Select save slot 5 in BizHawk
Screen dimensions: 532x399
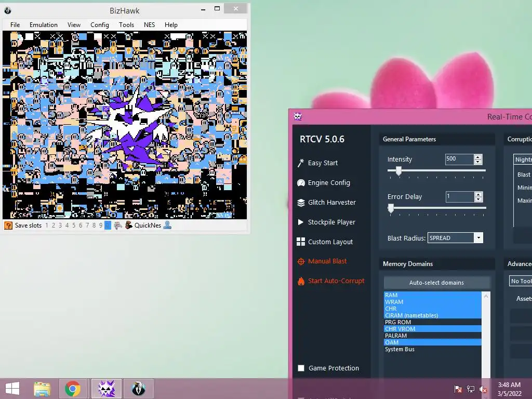tap(74, 225)
